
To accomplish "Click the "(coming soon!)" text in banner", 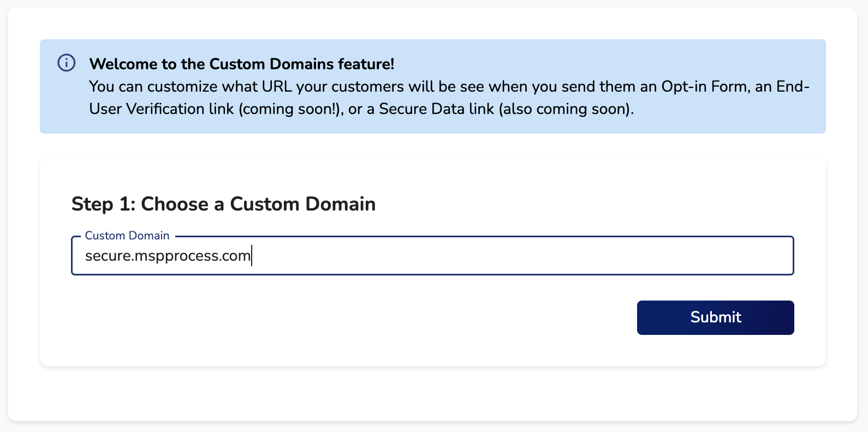I will point(290,109).
